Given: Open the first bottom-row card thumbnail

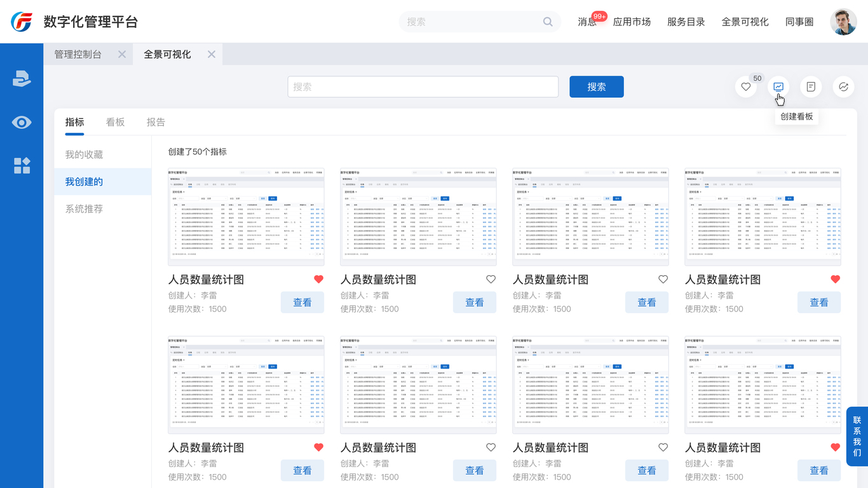Looking at the screenshot, I should (x=246, y=385).
